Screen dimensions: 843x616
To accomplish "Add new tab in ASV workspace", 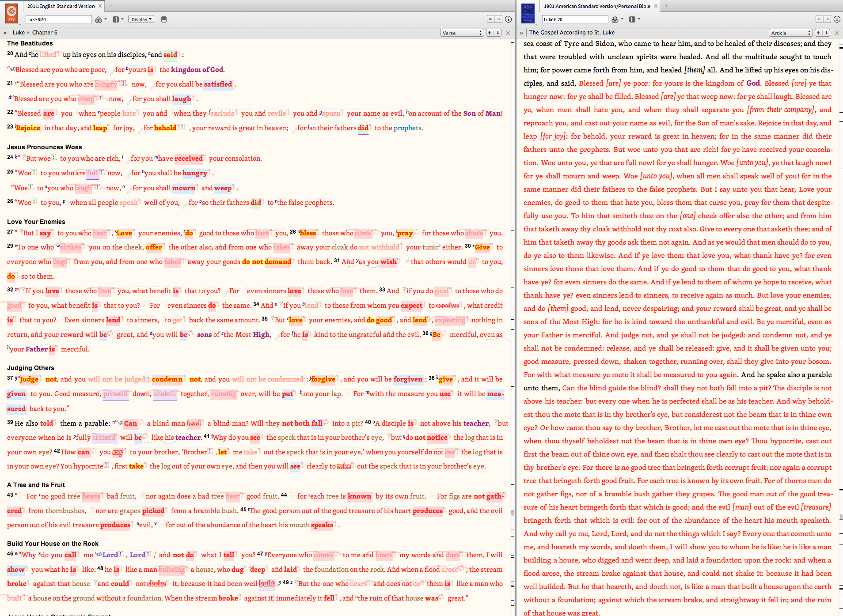I will click(x=666, y=6).
